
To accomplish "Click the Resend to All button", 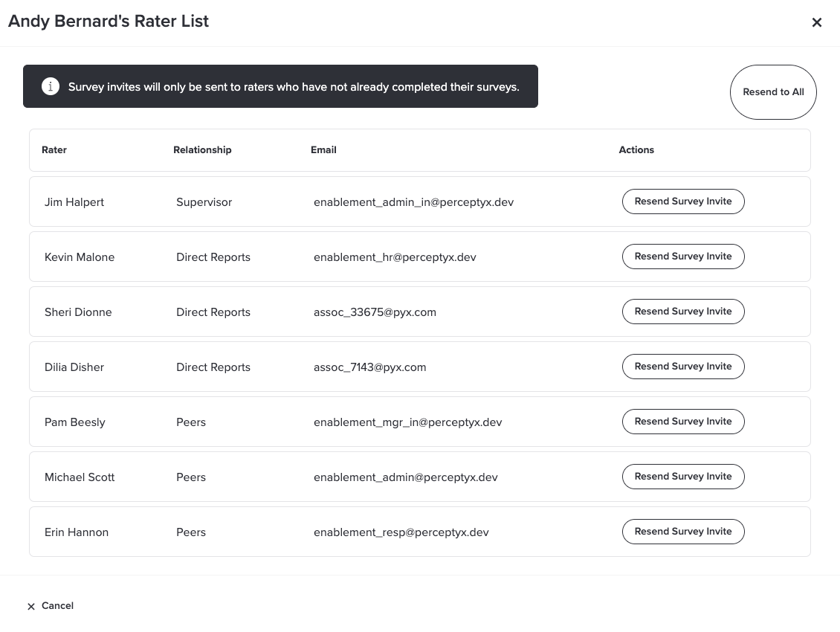I will coord(773,92).
